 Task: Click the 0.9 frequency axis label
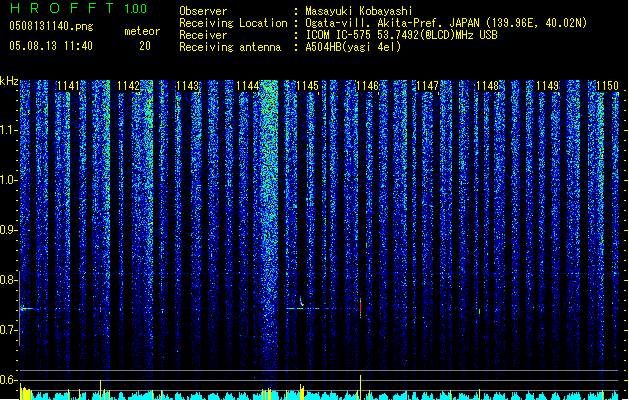pyautogui.click(x=9, y=230)
